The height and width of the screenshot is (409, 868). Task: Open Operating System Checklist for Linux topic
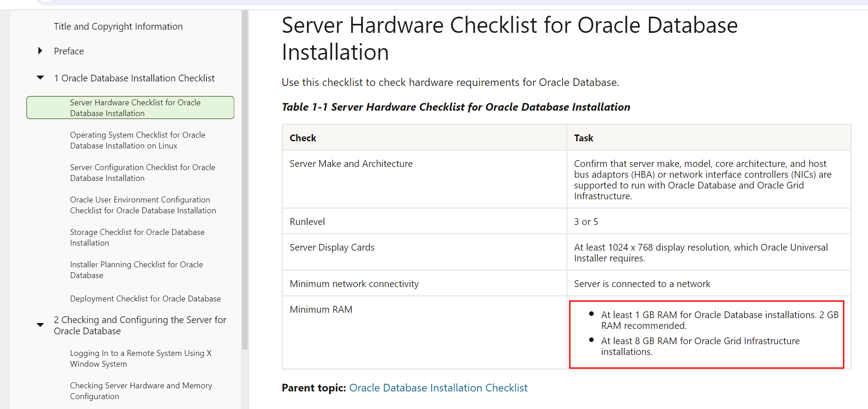pos(137,140)
